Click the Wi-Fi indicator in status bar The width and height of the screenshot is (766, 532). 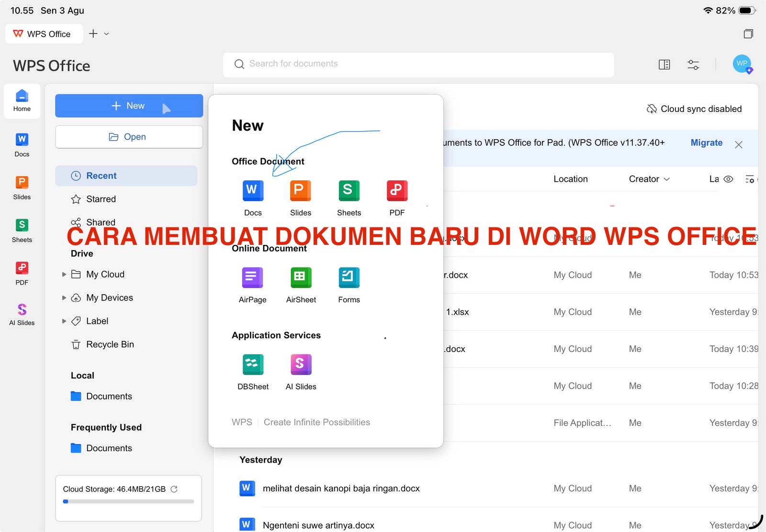point(708,11)
